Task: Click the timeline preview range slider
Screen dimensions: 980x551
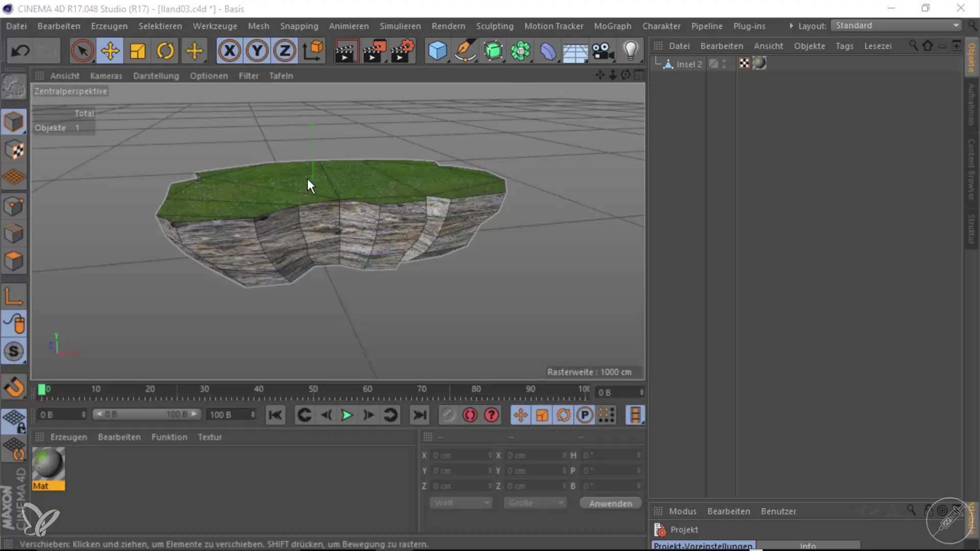Action: [146, 414]
